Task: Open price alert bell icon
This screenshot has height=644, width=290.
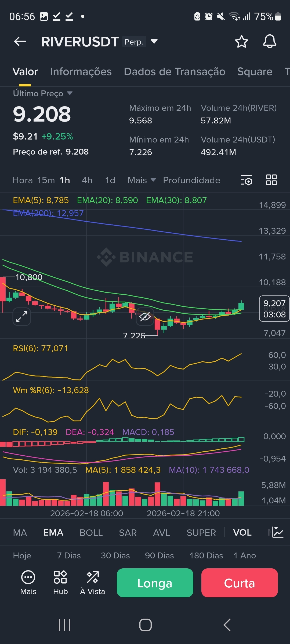Action: coord(270,41)
